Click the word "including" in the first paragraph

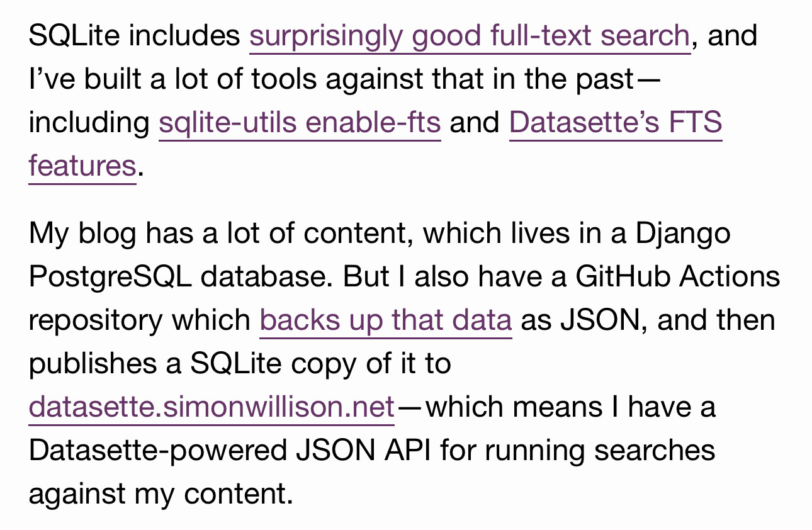click(x=89, y=122)
